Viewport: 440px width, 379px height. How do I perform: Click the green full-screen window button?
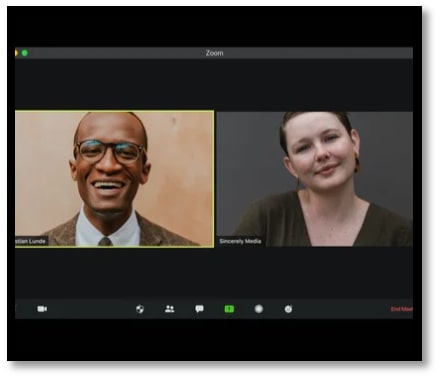pyautogui.click(x=25, y=53)
